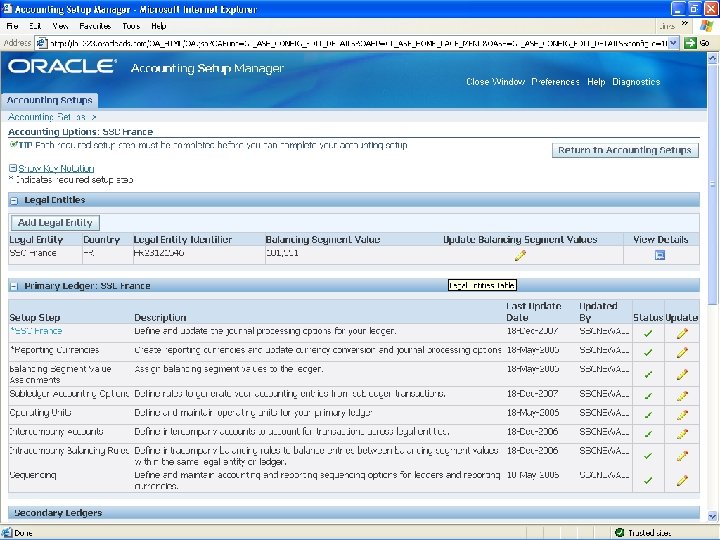Open the Tools menu

[131, 26]
